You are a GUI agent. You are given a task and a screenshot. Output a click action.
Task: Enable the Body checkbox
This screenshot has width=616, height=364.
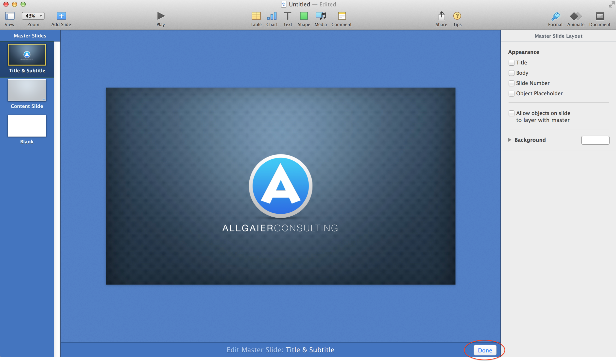tap(511, 73)
